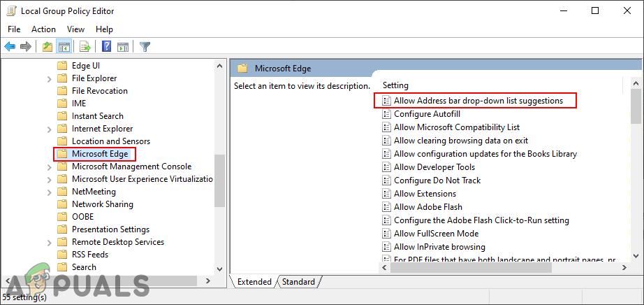
Task: Click settings list horizontal scroll right arrow
Action: (624, 267)
